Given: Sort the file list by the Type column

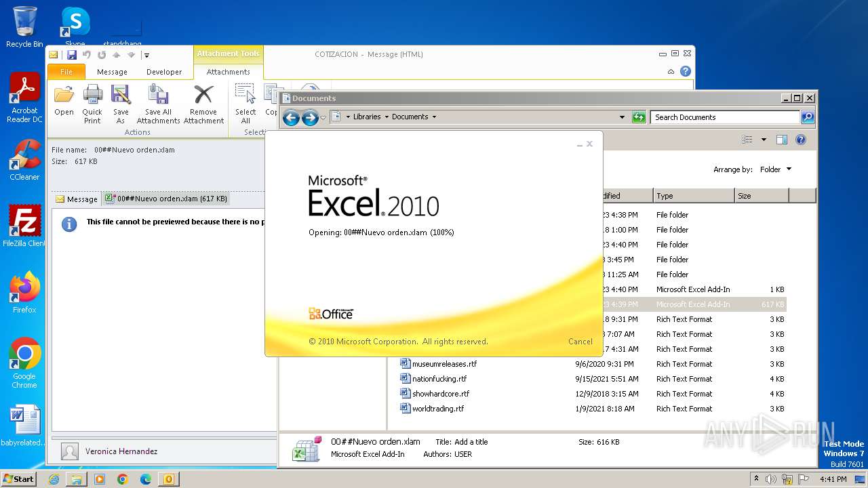Looking at the screenshot, I should click(693, 196).
